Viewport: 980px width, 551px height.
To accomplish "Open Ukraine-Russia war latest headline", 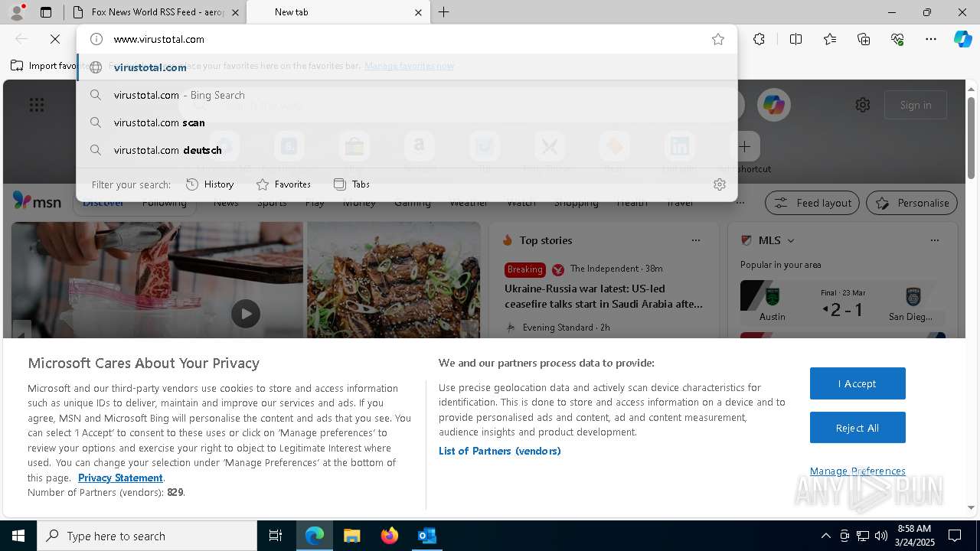I will (x=603, y=296).
